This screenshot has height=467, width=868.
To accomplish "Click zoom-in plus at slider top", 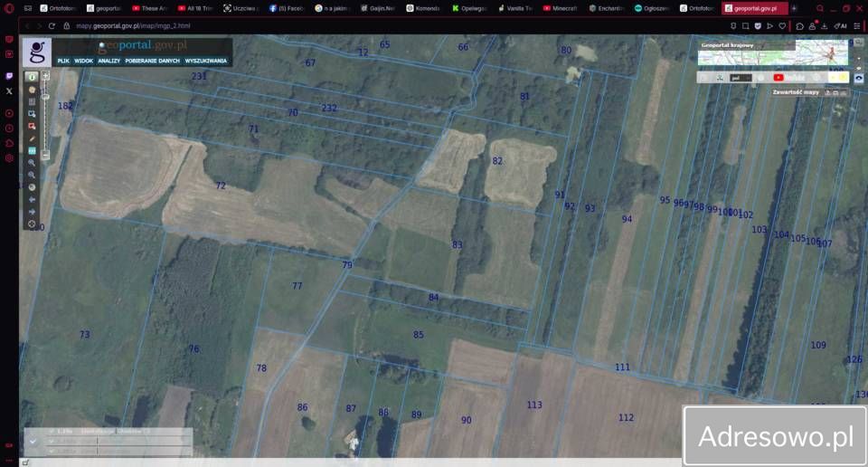I will coord(46,76).
